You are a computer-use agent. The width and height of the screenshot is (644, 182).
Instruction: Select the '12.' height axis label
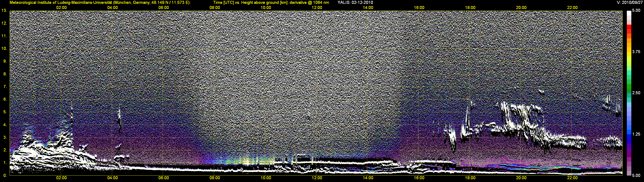pyautogui.click(x=4, y=23)
